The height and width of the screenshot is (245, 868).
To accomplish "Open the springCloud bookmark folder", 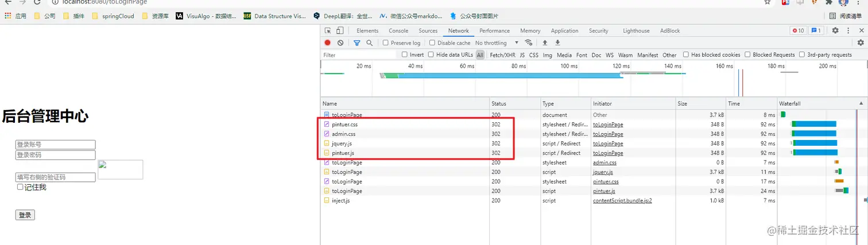I will [113, 16].
